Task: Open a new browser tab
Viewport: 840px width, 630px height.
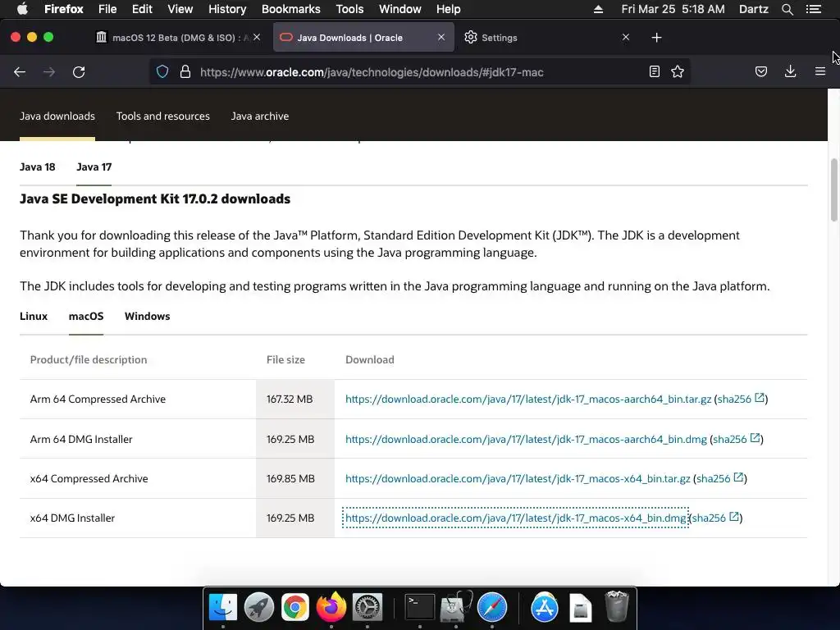Action: 656,38
